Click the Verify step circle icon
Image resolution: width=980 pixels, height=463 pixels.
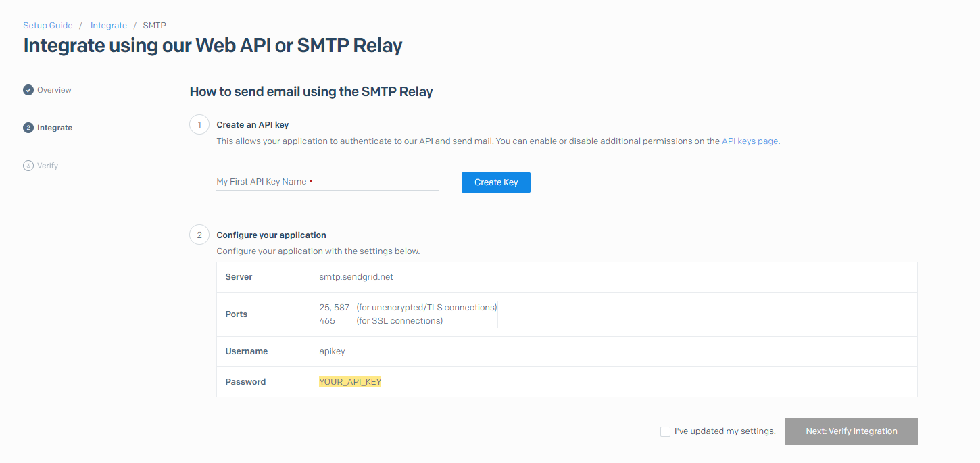point(28,166)
